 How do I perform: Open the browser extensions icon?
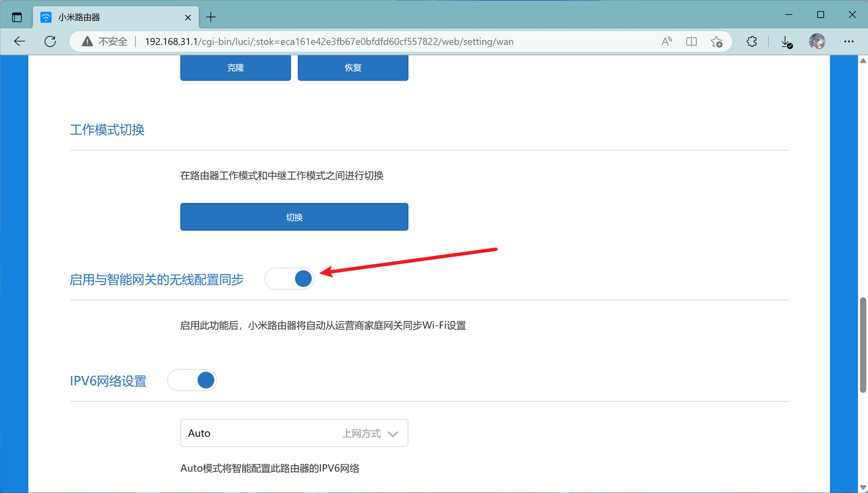tap(751, 41)
